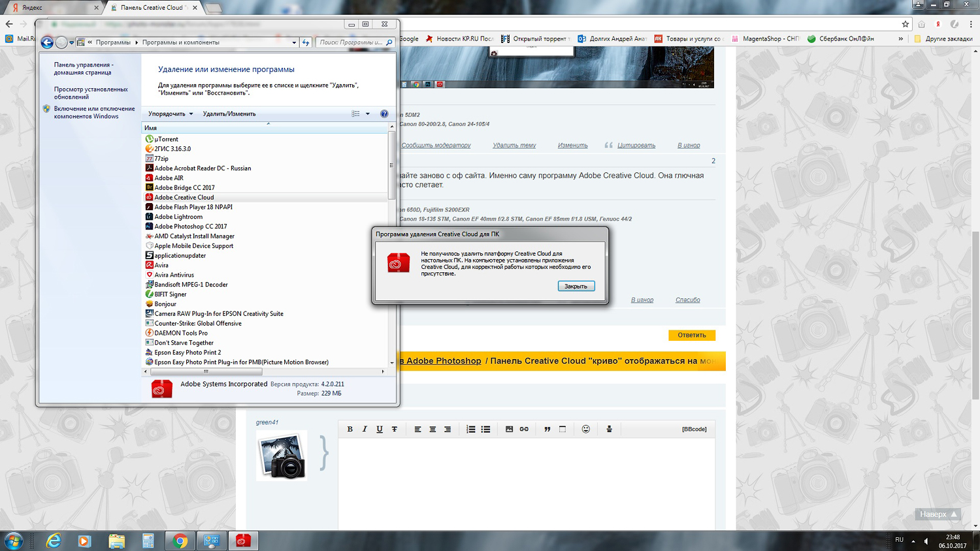Select µTorrent in programs list
The image size is (980, 551).
pos(166,139)
